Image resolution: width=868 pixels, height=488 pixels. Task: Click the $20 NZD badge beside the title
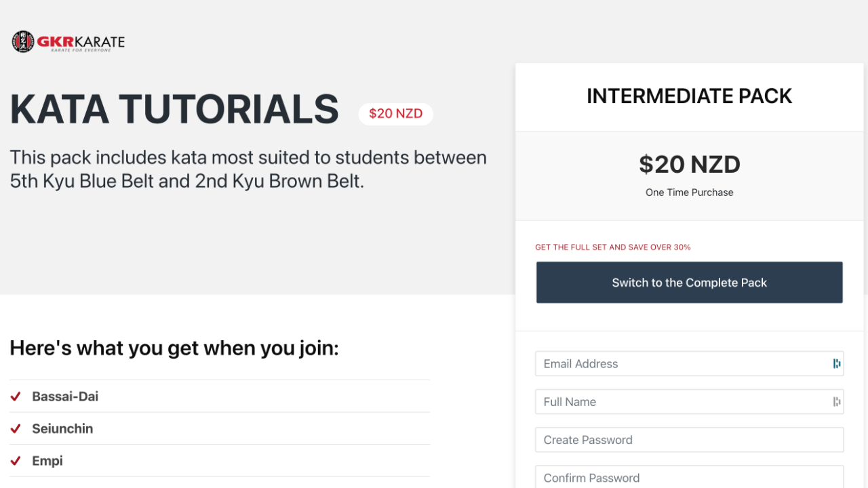click(395, 114)
